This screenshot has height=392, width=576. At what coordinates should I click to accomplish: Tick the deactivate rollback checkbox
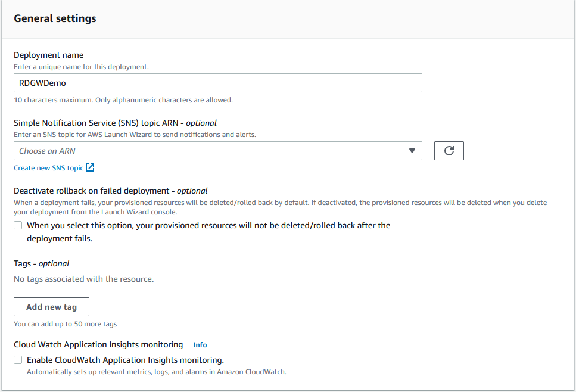tap(18, 225)
